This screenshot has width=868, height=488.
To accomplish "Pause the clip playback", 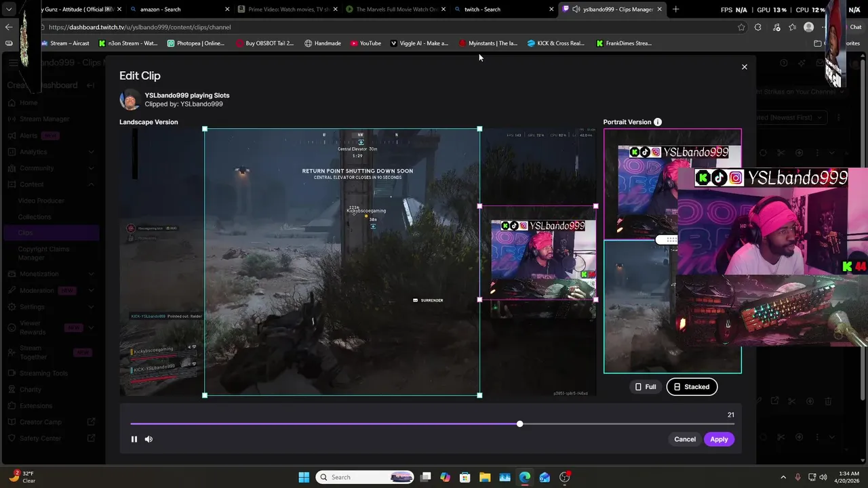I will point(134,439).
